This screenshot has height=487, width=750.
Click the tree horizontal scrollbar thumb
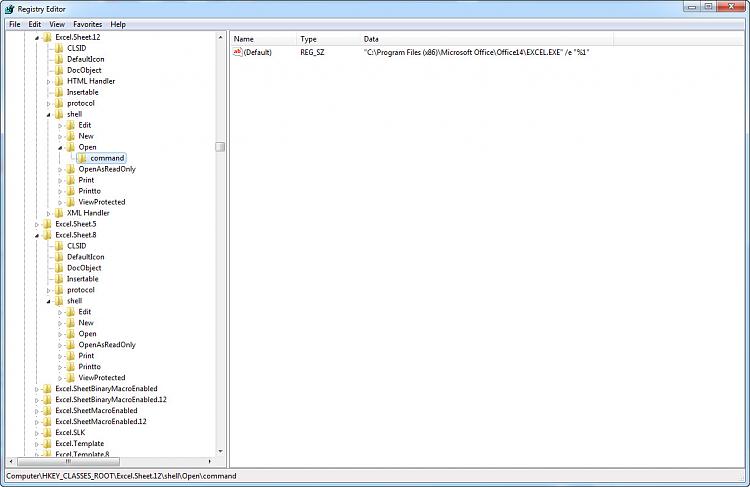pos(68,462)
